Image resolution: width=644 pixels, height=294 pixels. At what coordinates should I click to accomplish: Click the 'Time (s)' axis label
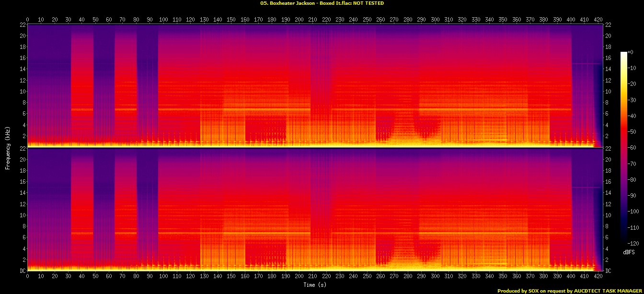(x=315, y=285)
